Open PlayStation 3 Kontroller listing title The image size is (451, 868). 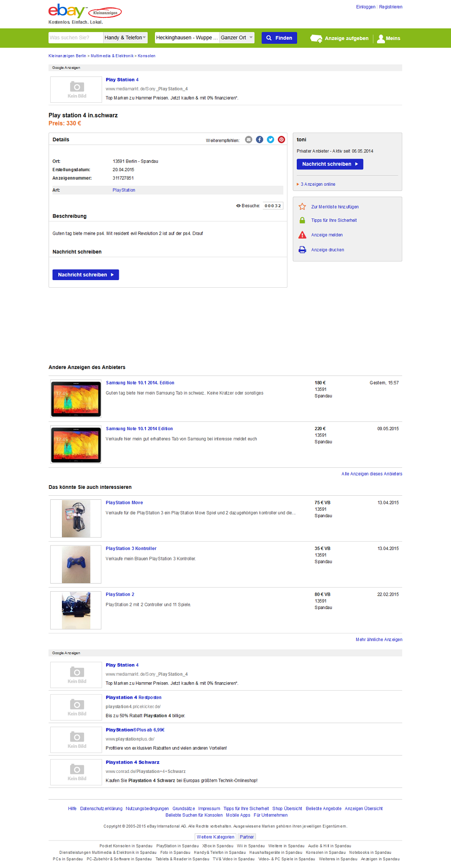[131, 549]
